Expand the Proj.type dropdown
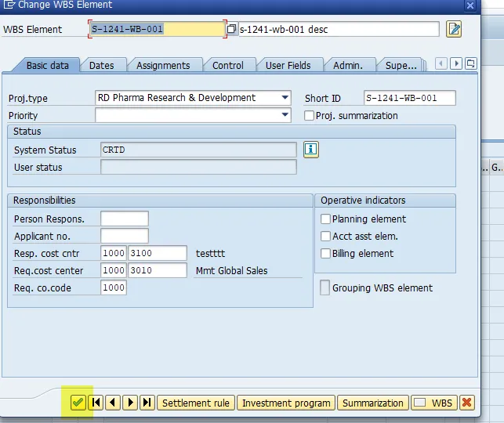The height and width of the screenshot is (423, 504). 285,98
